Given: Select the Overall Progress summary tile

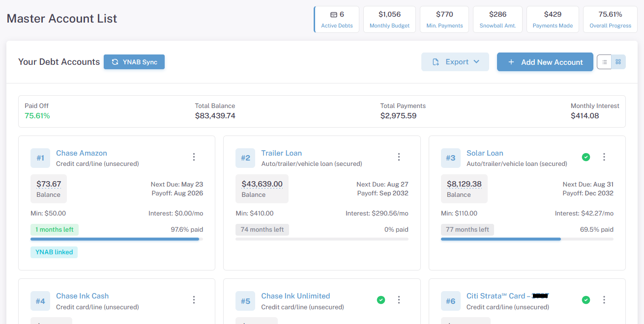Looking at the screenshot, I should point(610,19).
